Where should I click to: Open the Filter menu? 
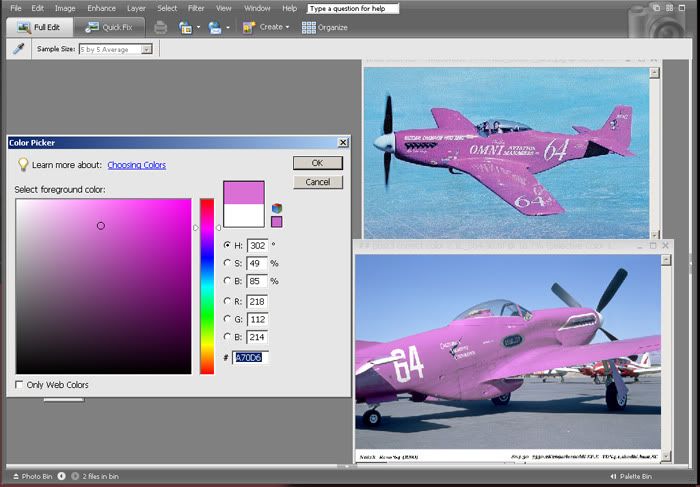[196, 8]
